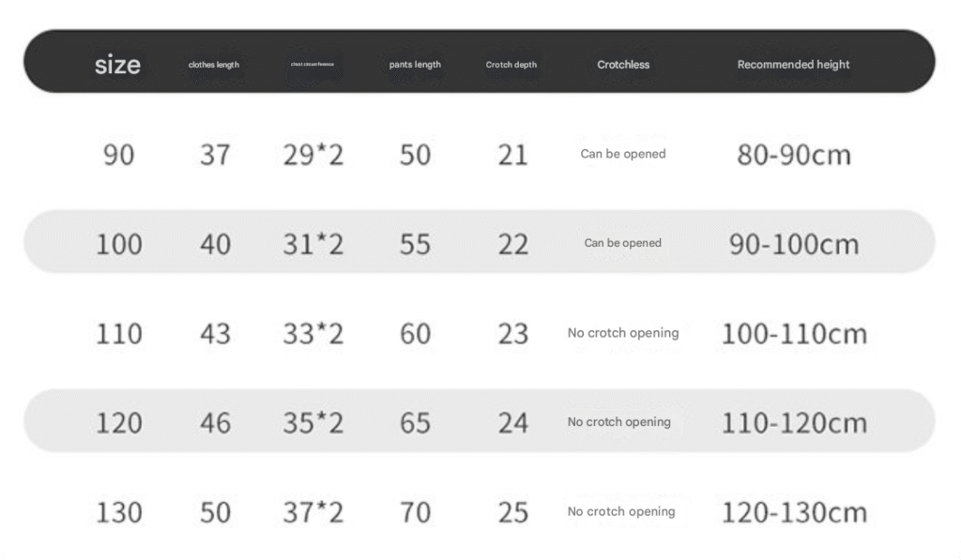Select the 'pants length' column header
Viewport: 961px width, 560px height.
pyautogui.click(x=415, y=65)
